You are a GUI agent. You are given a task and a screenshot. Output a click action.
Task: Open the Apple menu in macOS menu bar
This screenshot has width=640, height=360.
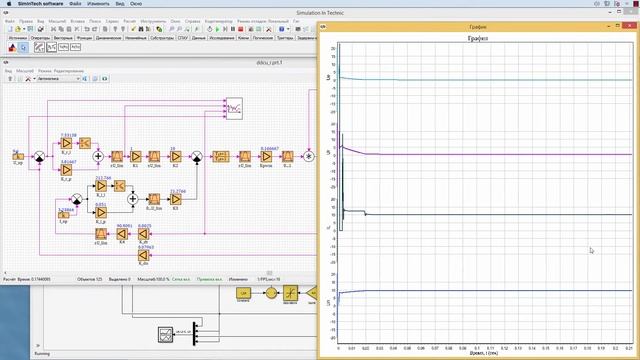click(9, 4)
